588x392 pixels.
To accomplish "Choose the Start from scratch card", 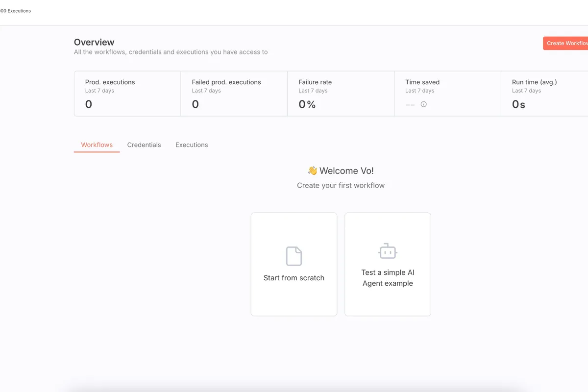I will coord(294,264).
